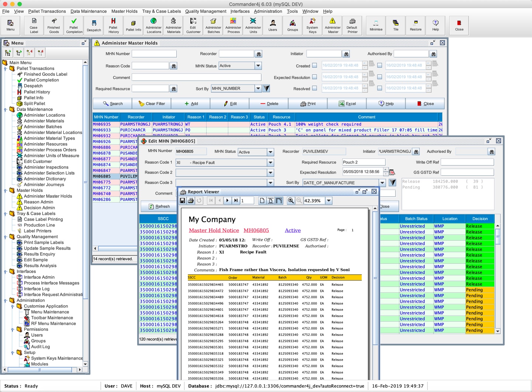This screenshot has width=532, height=392.
Task: Open the Interfaces menu in menu bar
Action: pos(240,11)
